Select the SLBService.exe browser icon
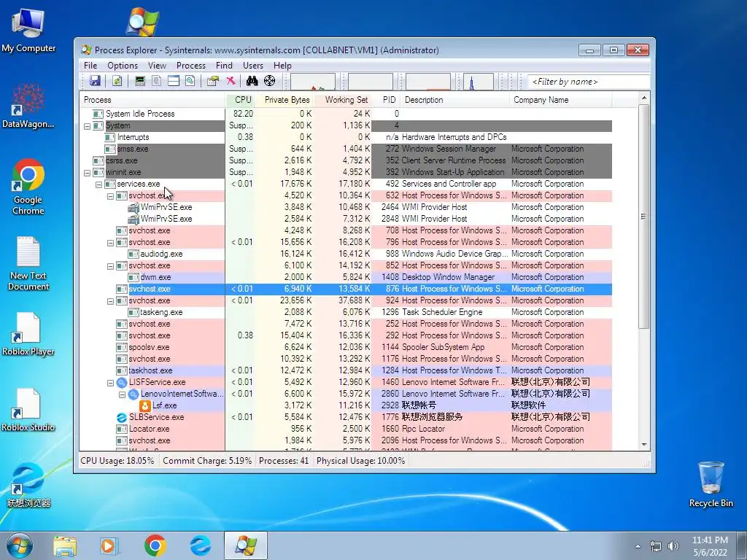The height and width of the screenshot is (560, 747). [x=122, y=417]
